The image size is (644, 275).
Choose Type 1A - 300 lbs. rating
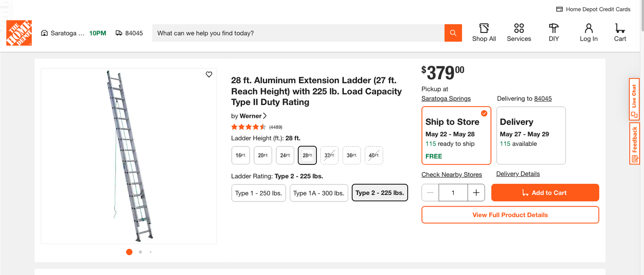click(x=319, y=193)
